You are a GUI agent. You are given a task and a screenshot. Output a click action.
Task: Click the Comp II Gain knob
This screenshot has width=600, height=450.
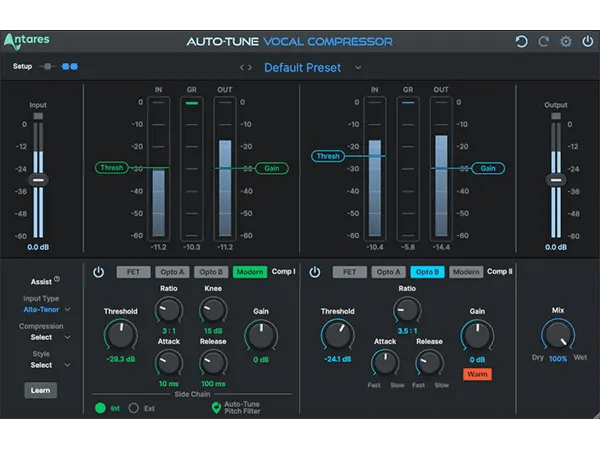[477, 335]
